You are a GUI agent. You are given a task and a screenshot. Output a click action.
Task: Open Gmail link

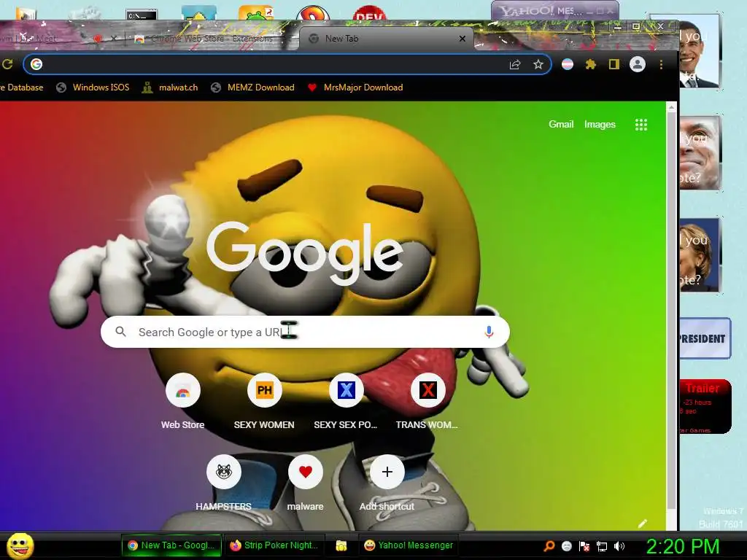561,124
